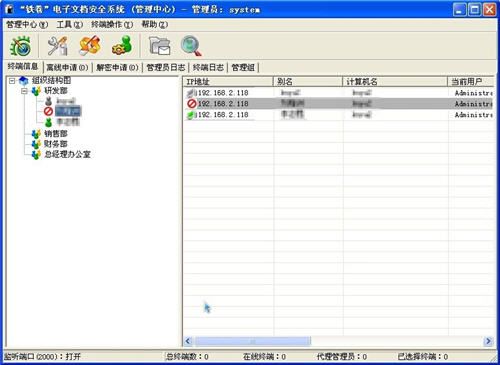Viewport: 500px width, 365px height.
Task: Click the green gear radar toolbar icon
Action: coord(21,46)
